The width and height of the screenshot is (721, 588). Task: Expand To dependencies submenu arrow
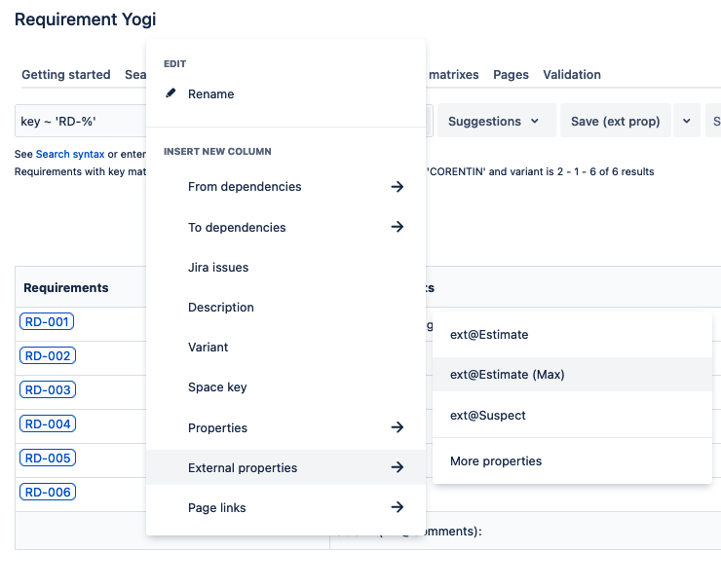coord(397,227)
